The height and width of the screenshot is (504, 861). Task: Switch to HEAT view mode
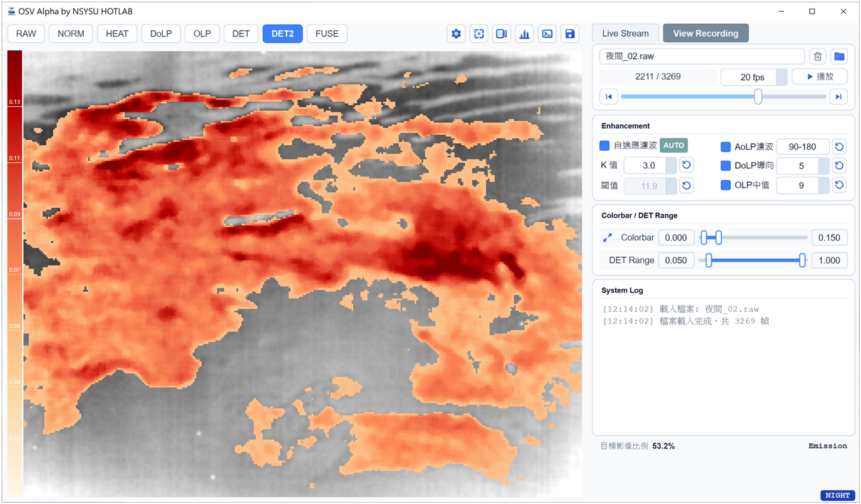click(x=117, y=34)
